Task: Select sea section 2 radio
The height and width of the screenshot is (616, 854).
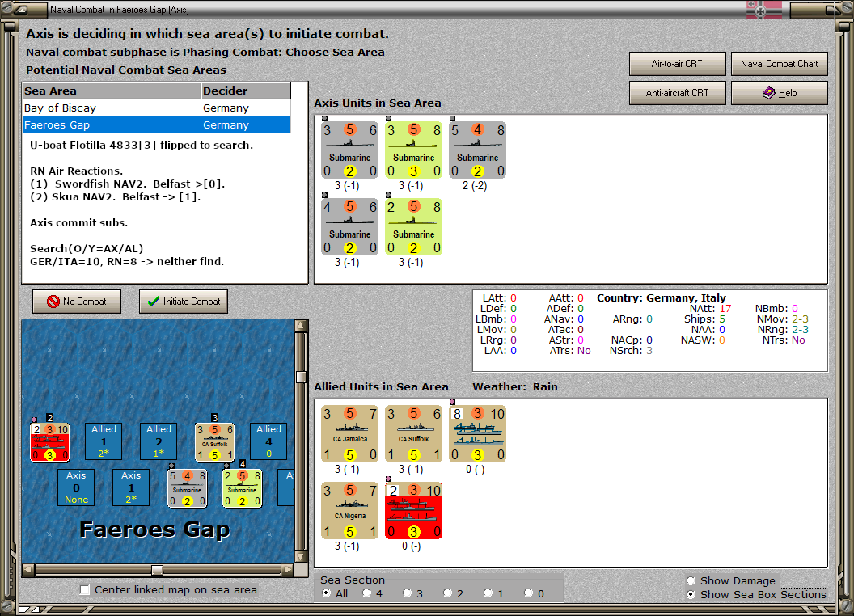Action: pos(447,593)
